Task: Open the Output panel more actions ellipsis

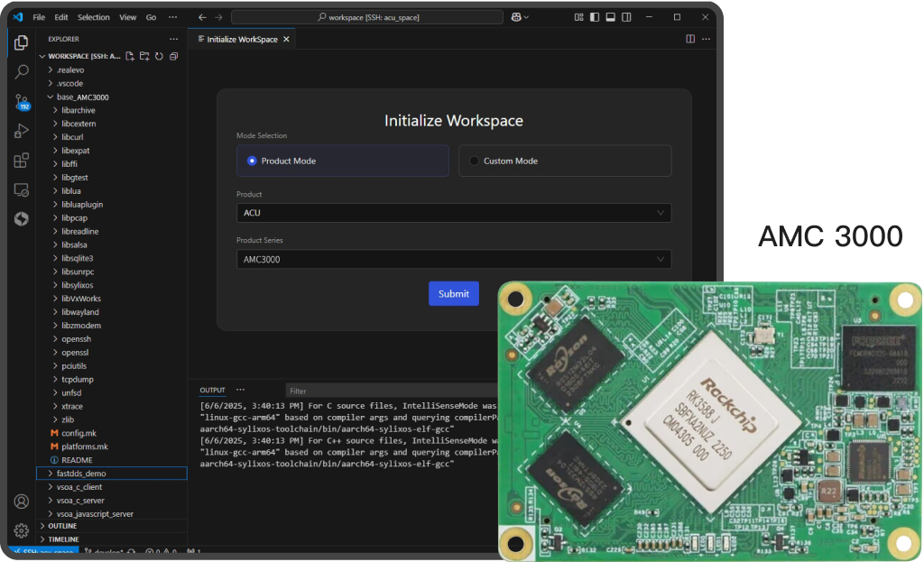Action: click(x=240, y=390)
